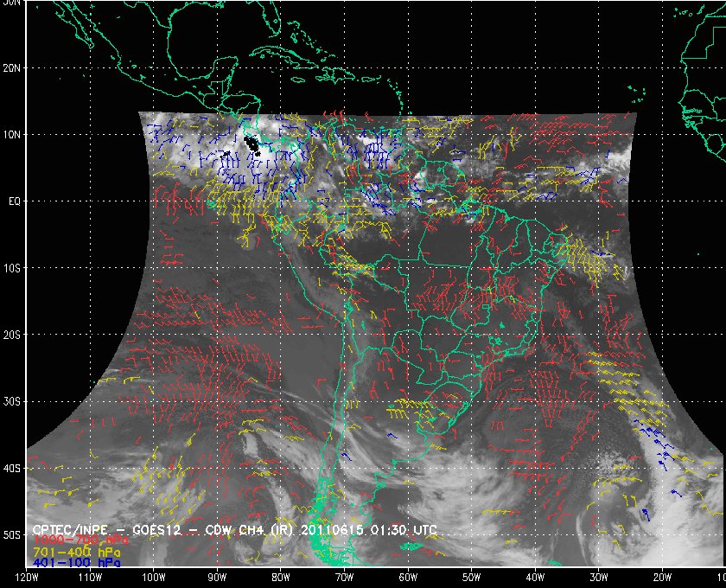Click the 'GOES12' text in the caption
Image resolution: width=726 pixels, height=588 pixels.
tap(157, 529)
